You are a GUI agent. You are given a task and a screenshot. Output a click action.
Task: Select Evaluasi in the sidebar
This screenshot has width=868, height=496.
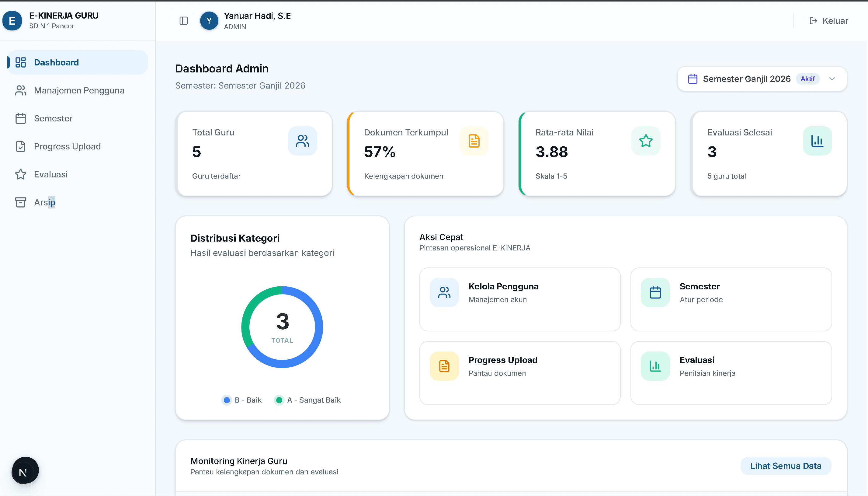(x=78, y=174)
